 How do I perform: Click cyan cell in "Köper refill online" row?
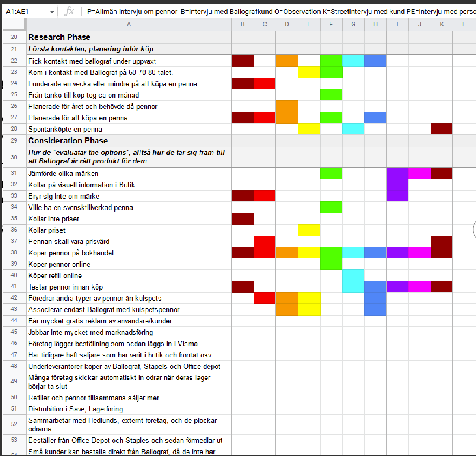[353, 275]
